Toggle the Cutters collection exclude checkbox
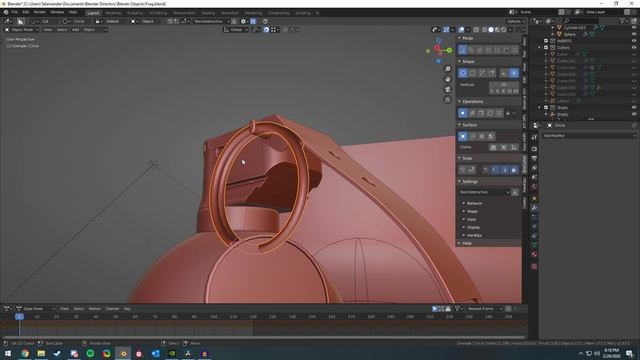The image size is (640, 360). point(546,47)
